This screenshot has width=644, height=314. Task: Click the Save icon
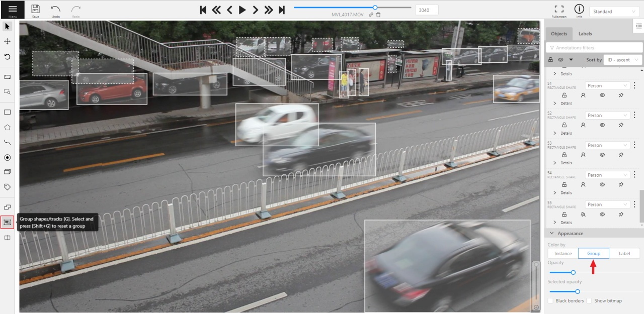pos(35,9)
